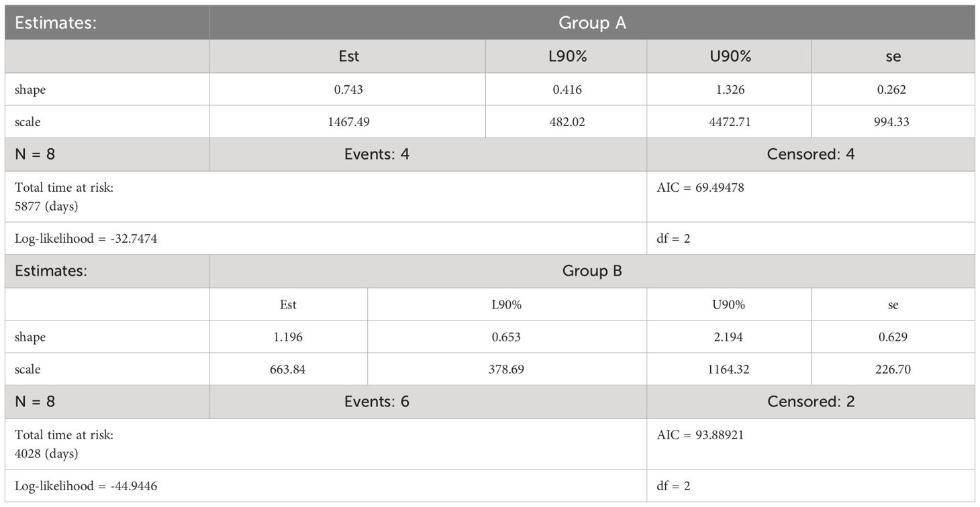This screenshot has width=980, height=507.
Task: Click the Group A U90% column header
Action: click(x=729, y=56)
